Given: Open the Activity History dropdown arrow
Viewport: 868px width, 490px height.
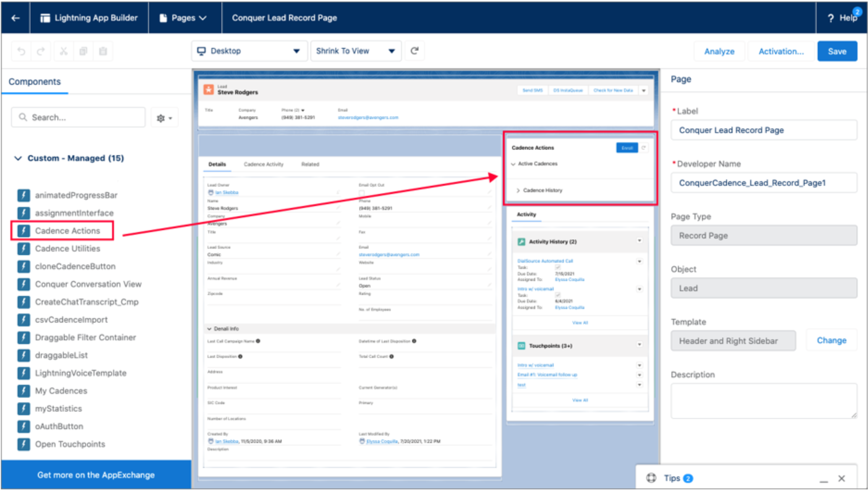Looking at the screenshot, I should (x=640, y=241).
